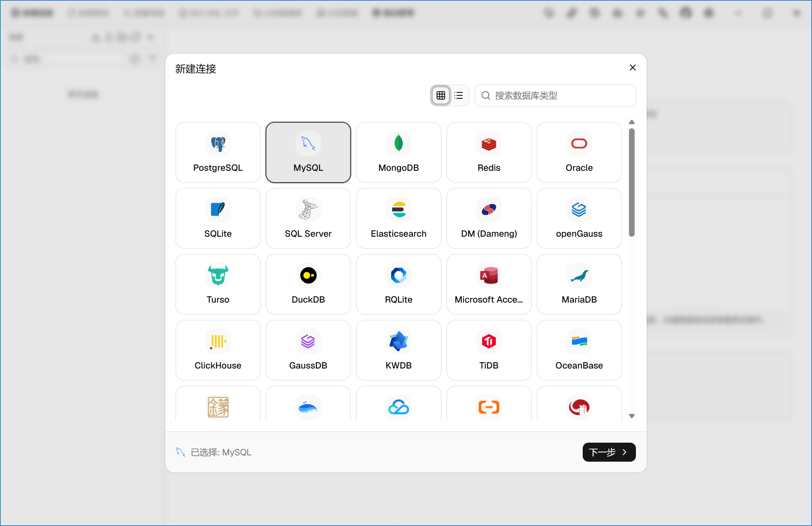
Task: Close the 新建连接 dialog
Action: point(632,67)
